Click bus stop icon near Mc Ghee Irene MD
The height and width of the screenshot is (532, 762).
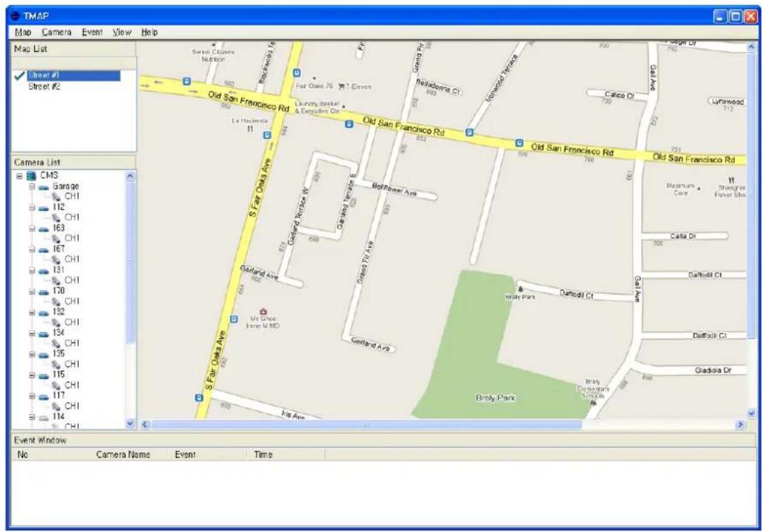tap(234, 319)
